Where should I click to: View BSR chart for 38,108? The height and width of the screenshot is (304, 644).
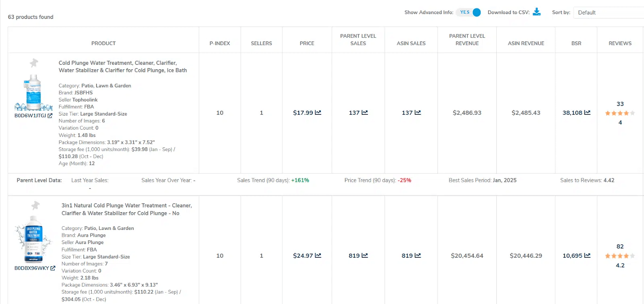coord(587,113)
